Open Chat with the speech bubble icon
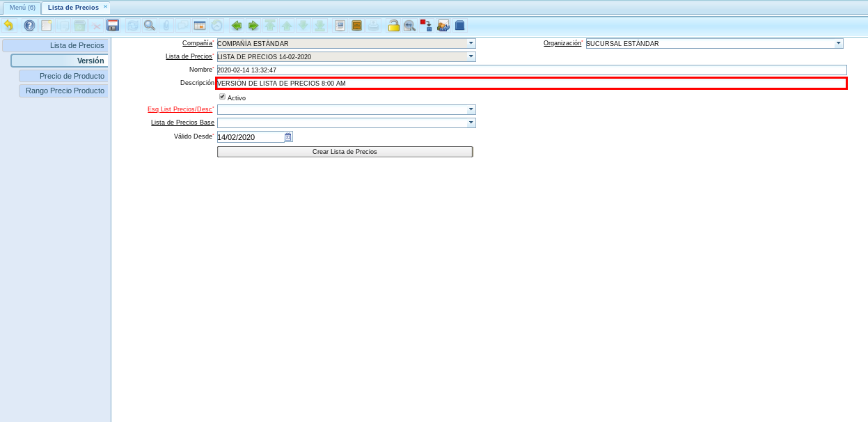This screenshot has height=422, width=868. click(182, 26)
